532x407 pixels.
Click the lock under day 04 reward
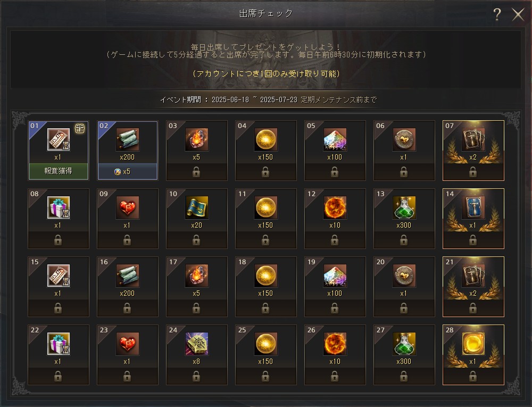point(265,172)
